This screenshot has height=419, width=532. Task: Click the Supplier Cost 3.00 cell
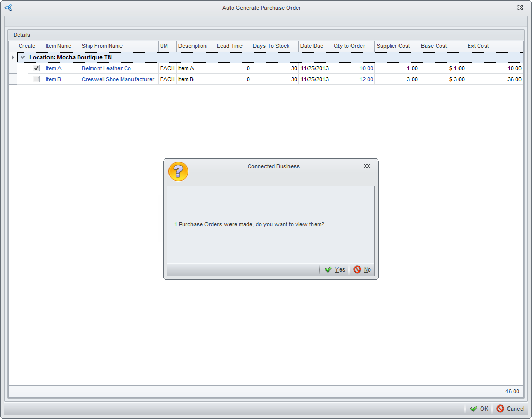pos(397,79)
